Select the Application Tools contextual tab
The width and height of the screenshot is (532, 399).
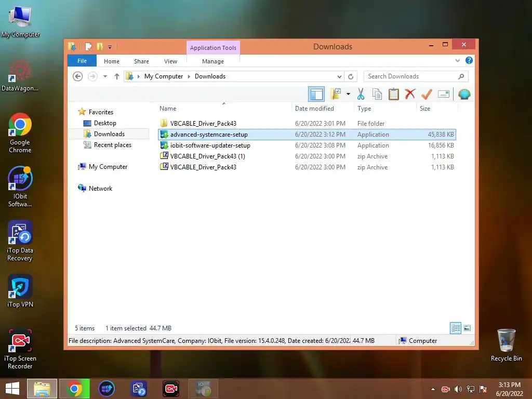(213, 48)
